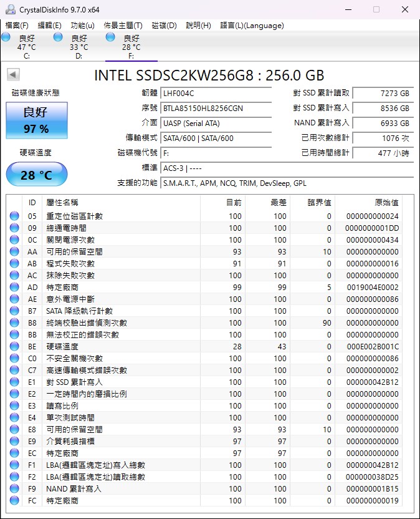Click the status orb in row AC
The image size is (420, 519).
(x=14, y=275)
